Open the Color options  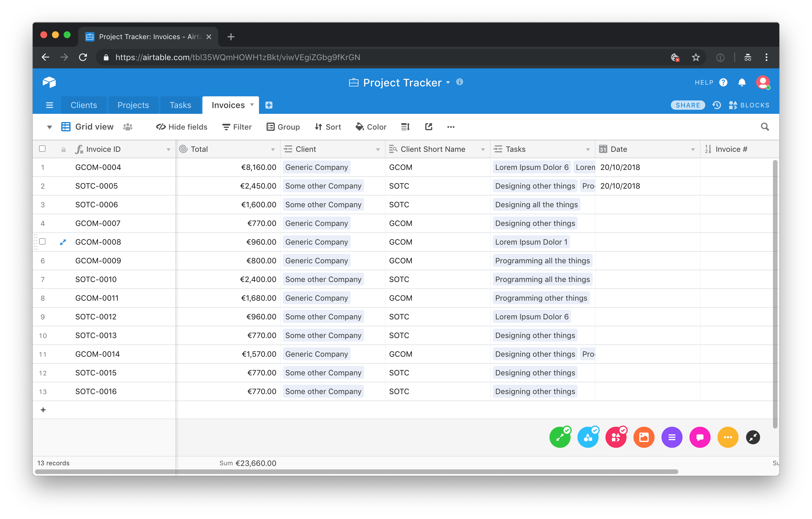pos(371,127)
